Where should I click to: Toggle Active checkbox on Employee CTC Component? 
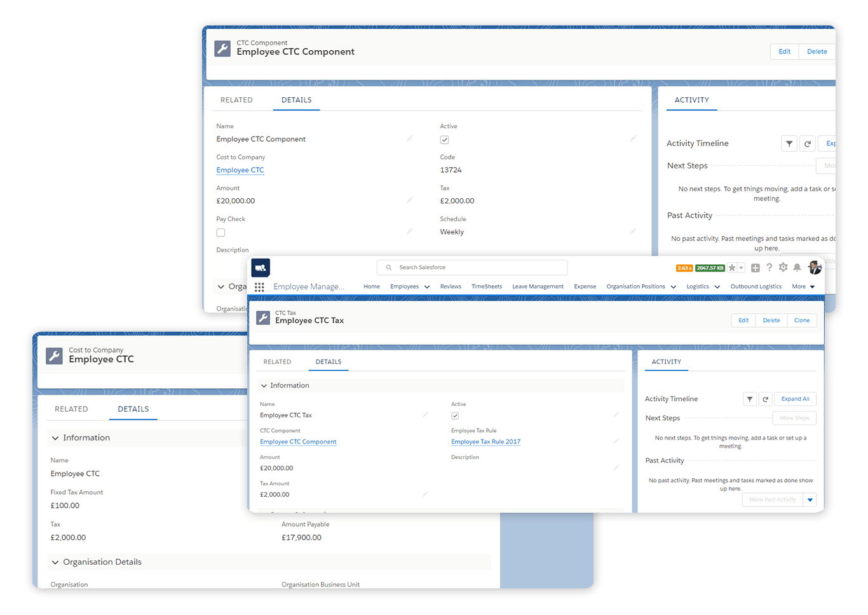[445, 140]
